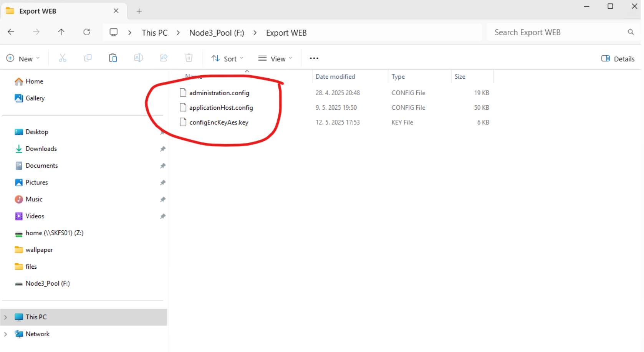Click the Cut scissors icon
The width and height of the screenshot is (644, 352).
63,58
